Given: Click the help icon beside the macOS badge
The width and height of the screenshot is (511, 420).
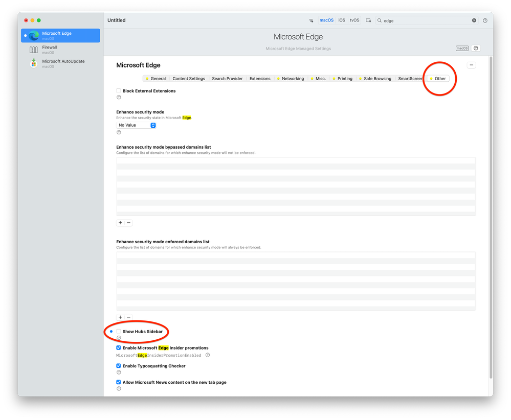Looking at the screenshot, I should [476, 48].
